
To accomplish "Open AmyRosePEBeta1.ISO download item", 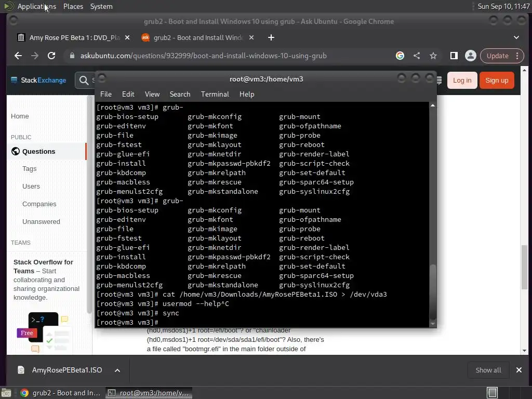I will [67, 370].
